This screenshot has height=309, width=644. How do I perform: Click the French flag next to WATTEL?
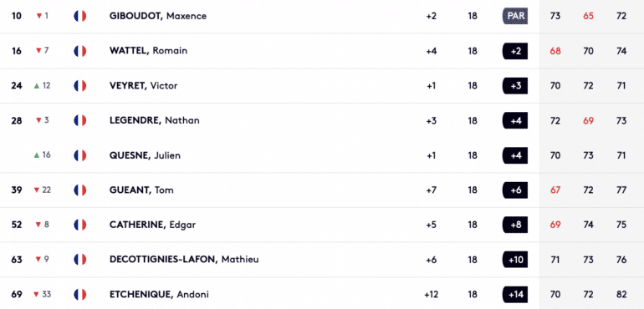(80, 51)
